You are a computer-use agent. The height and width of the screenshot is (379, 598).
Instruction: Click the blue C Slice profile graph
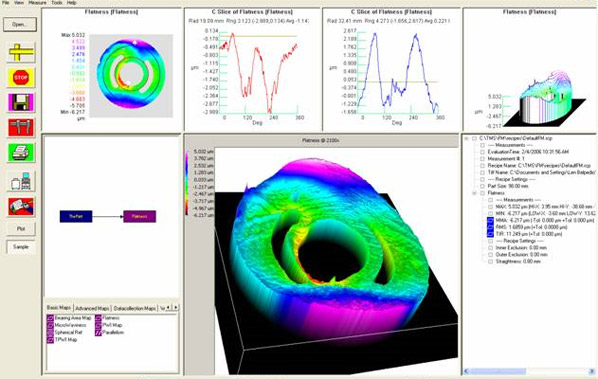[x=399, y=72]
